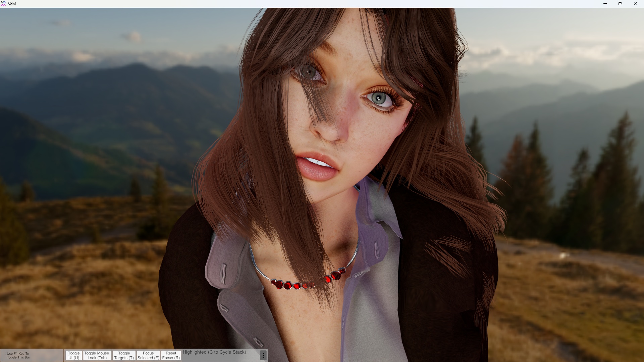Screen dimensions: 644x362
Task: Click the VaM title text in the title bar
Action: click(12, 4)
